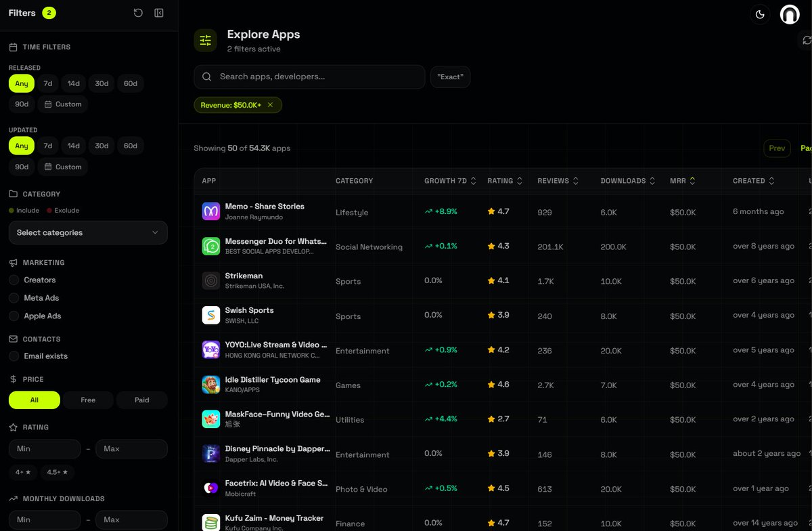The height and width of the screenshot is (531, 812).
Task: Toggle dark mode moon icon
Action: (x=760, y=15)
